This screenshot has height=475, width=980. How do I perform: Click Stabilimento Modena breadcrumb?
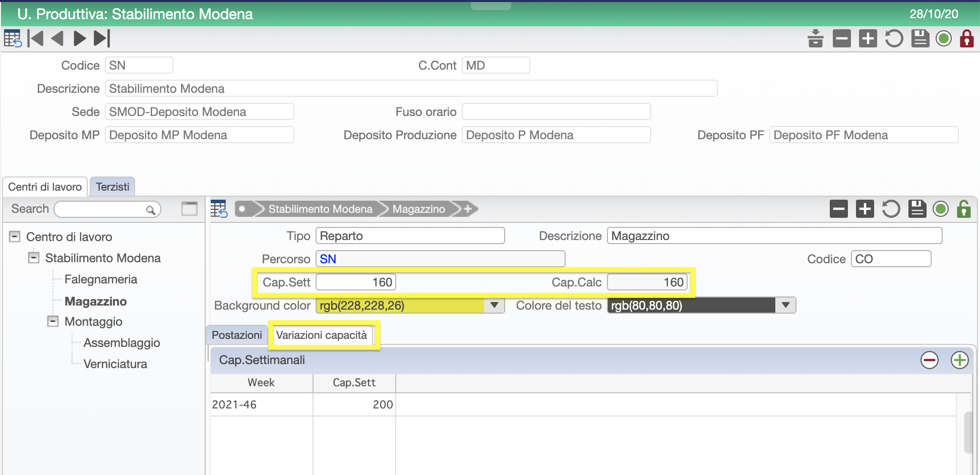[x=320, y=209]
